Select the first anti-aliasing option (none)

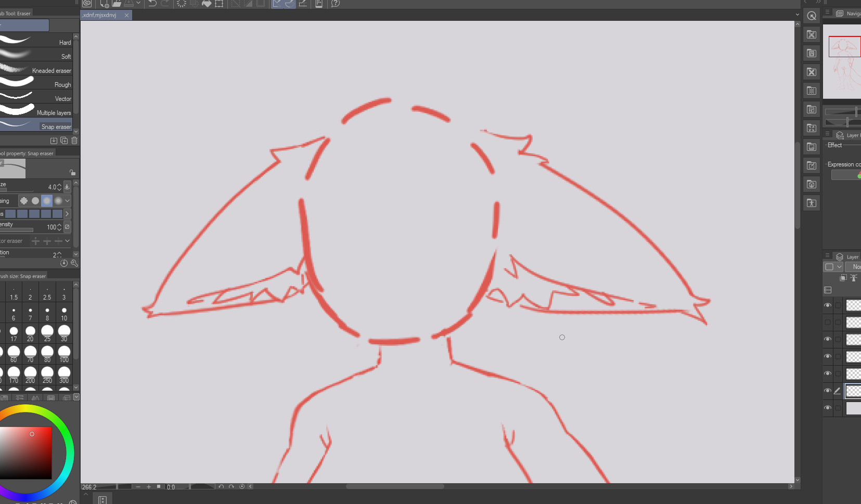point(24,201)
